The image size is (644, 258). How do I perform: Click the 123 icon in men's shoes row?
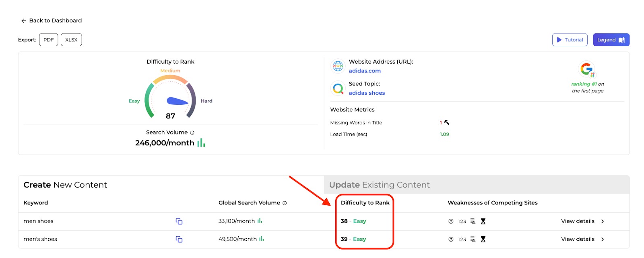462,239
